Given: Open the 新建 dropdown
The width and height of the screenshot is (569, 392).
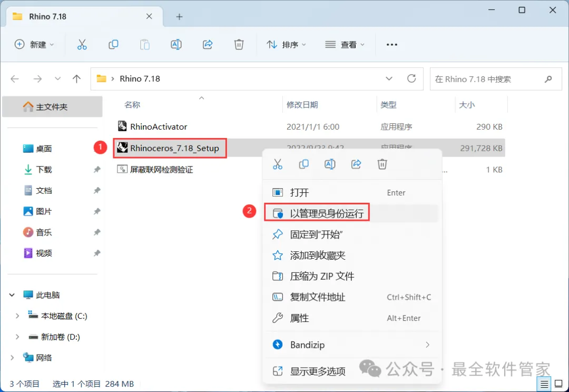Looking at the screenshot, I should (34, 45).
